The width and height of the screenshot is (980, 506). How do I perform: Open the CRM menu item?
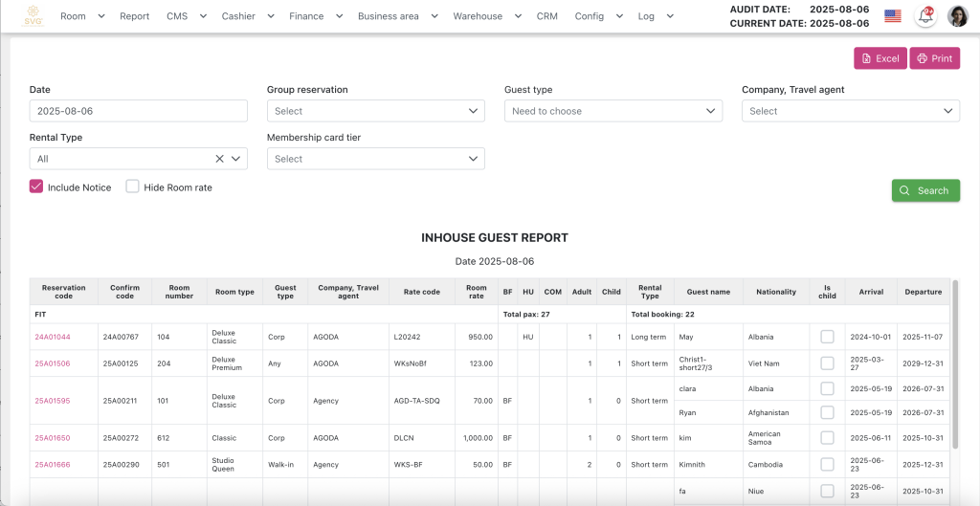(546, 16)
